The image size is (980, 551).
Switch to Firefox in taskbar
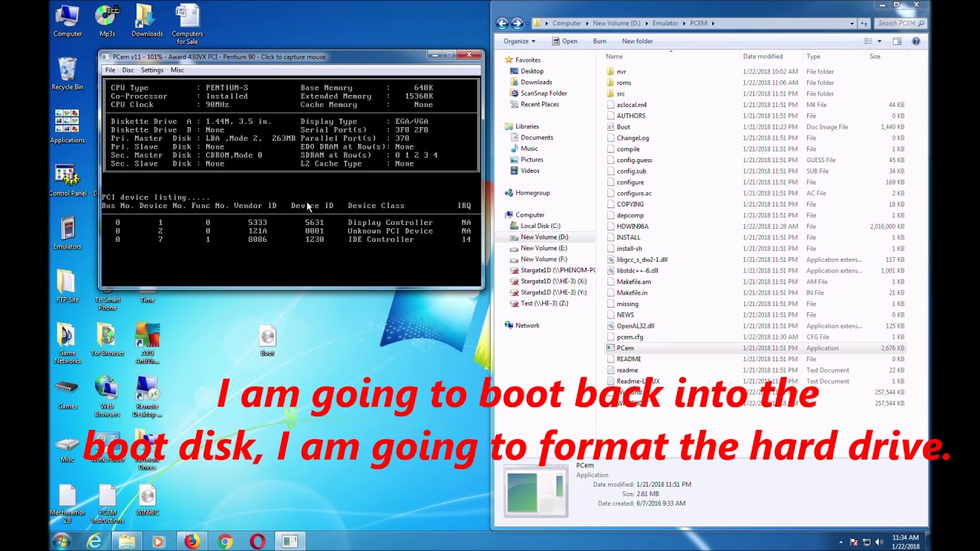pos(191,541)
